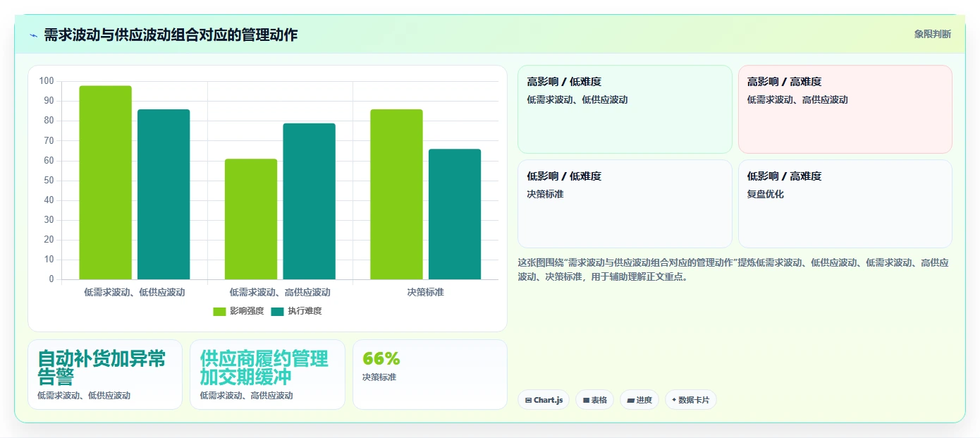Click the 复盘优化 text in quadrant card
The image size is (980, 438).
(766, 194)
